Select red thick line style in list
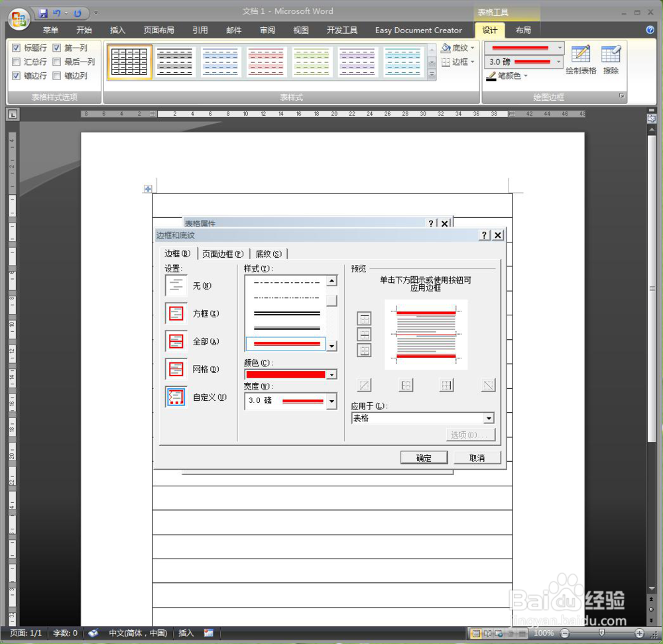This screenshot has height=644, width=663. point(286,344)
